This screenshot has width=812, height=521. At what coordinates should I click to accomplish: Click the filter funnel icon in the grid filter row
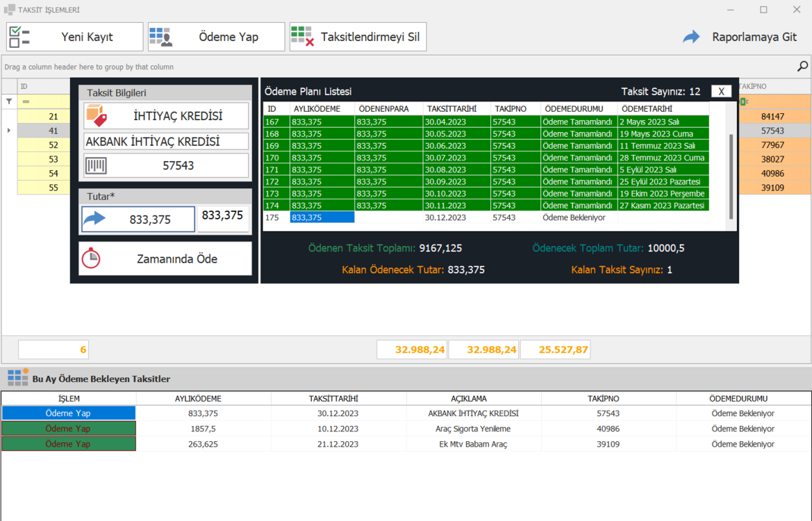(9, 101)
